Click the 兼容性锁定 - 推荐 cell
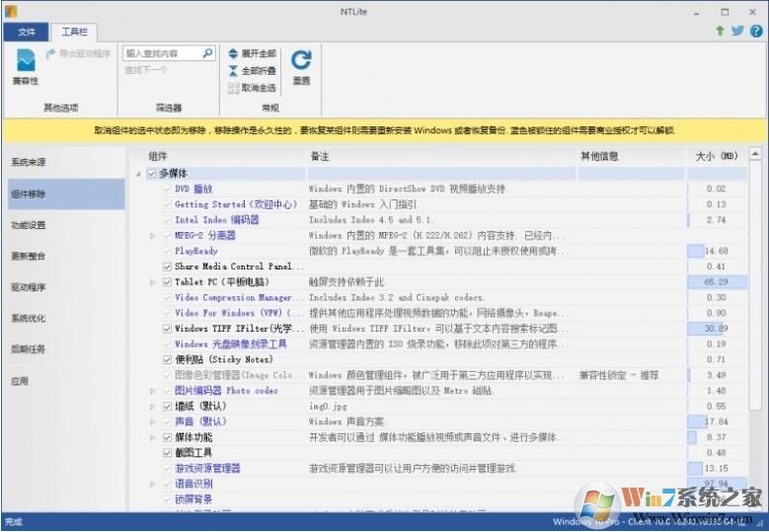The image size is (769, 532). pyautogui.click(x=619, y=376)
